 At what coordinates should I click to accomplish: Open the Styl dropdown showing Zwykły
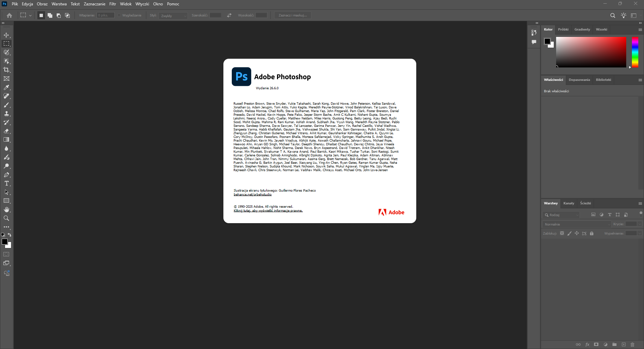coord(173,15)
